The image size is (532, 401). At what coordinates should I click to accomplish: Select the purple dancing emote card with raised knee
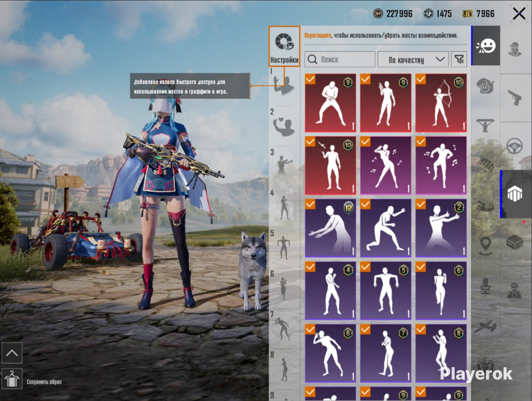click(x=441, y=165)
